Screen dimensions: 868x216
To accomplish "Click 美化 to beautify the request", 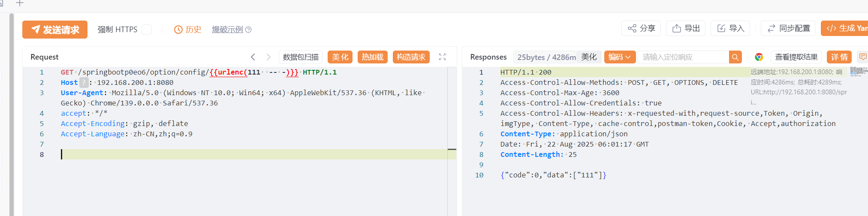I will [340, 57].
